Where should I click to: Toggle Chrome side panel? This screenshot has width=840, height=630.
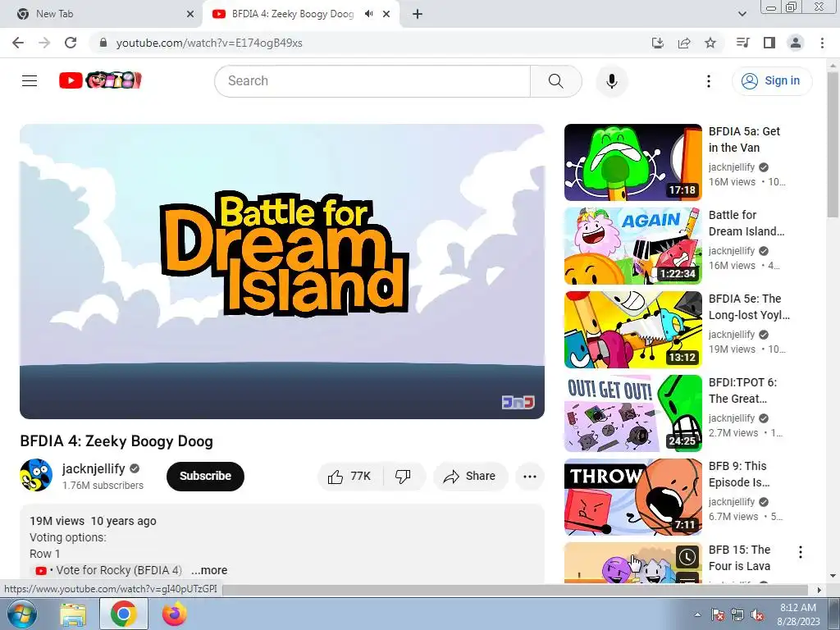769,43
